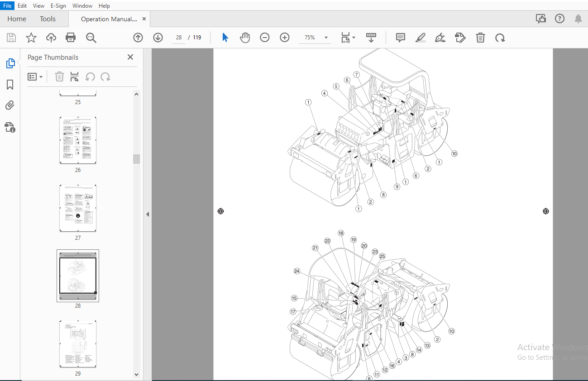Open the sign document pen tool
The height and width of the screenshot is (381, 588).
440,38
